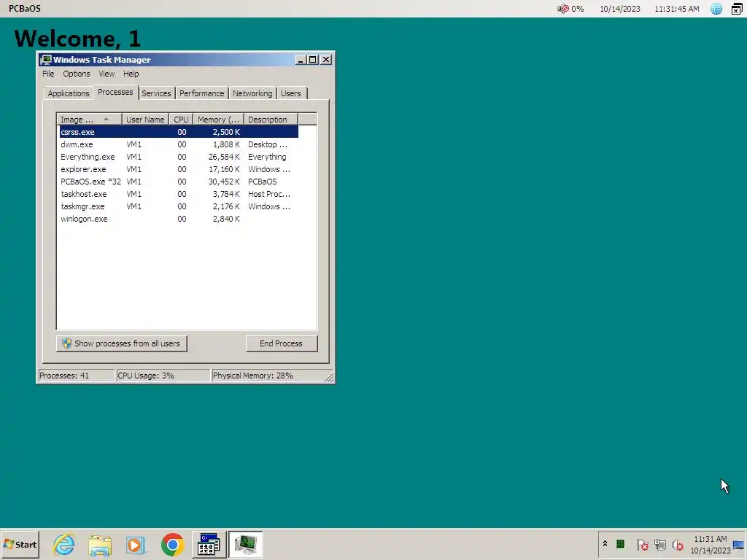Switch to the Performance tab

(x=201, y=93)
